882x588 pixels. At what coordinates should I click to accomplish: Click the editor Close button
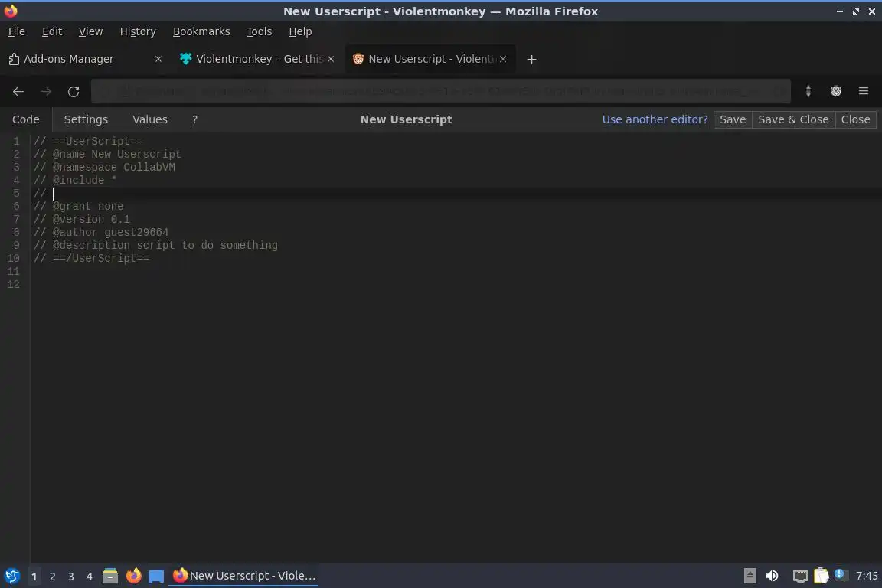(855, 119)
